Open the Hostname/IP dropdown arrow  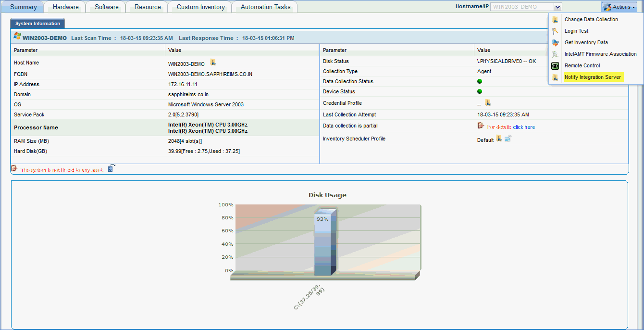(x=557, y=7)
